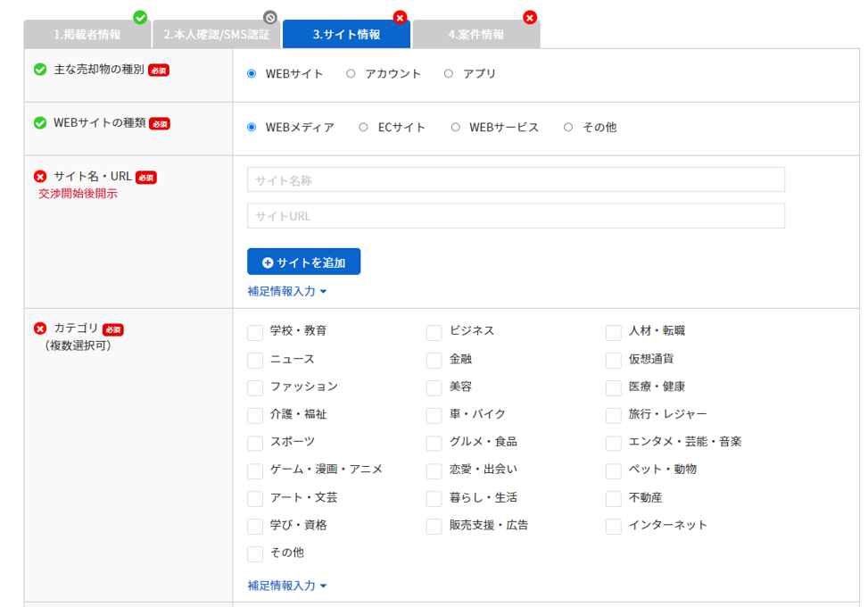
Task: Click 必須 badge next to カテゴリ
Action: [113, 329]
